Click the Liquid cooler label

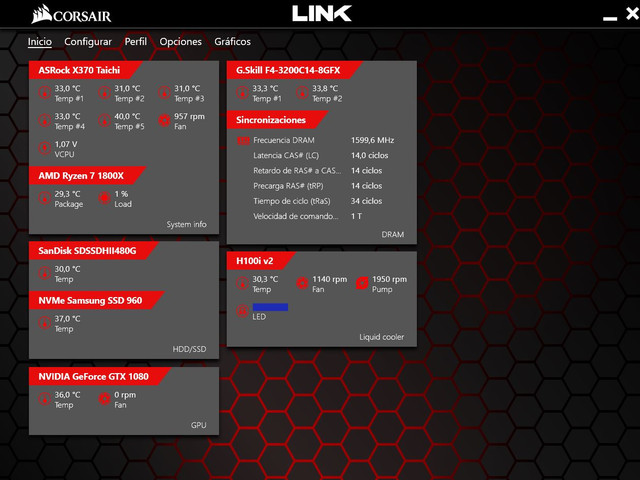pyautogui.click(x=382, y=337)
